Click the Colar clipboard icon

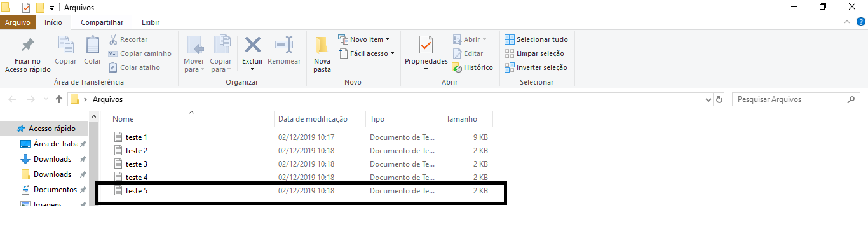(93, 45)
